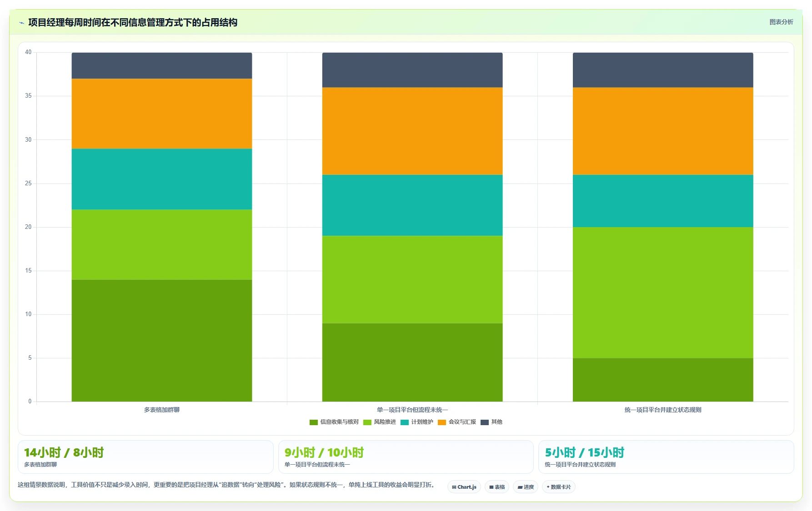The image size is (812, 511).
Task: Select the chart title 项目经理每周时间在不同信息管理方式下的占用结构
Action: [133, 22]
